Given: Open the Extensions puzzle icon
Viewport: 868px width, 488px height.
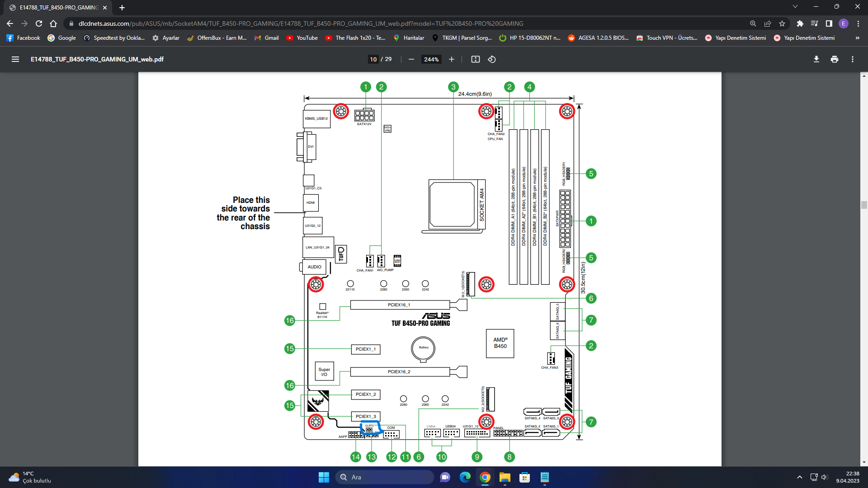Looking at the screenshot, I should click(800, 23).
